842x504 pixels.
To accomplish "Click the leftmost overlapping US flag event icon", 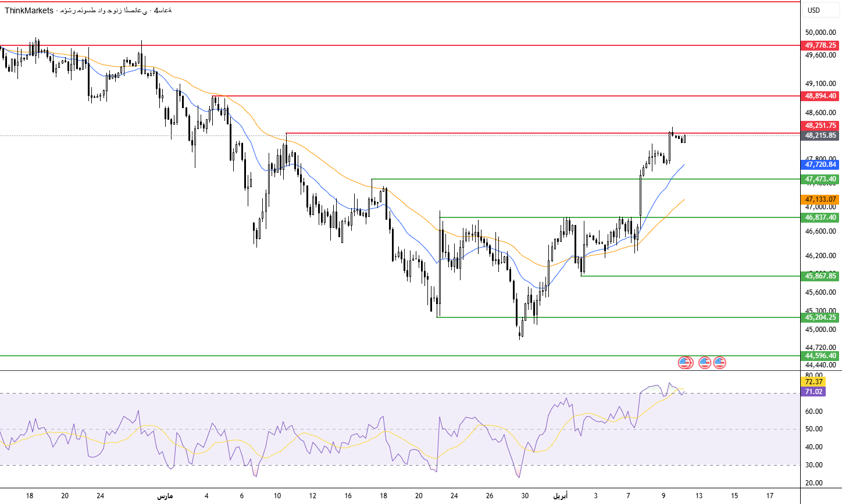I will click(685, 363).
